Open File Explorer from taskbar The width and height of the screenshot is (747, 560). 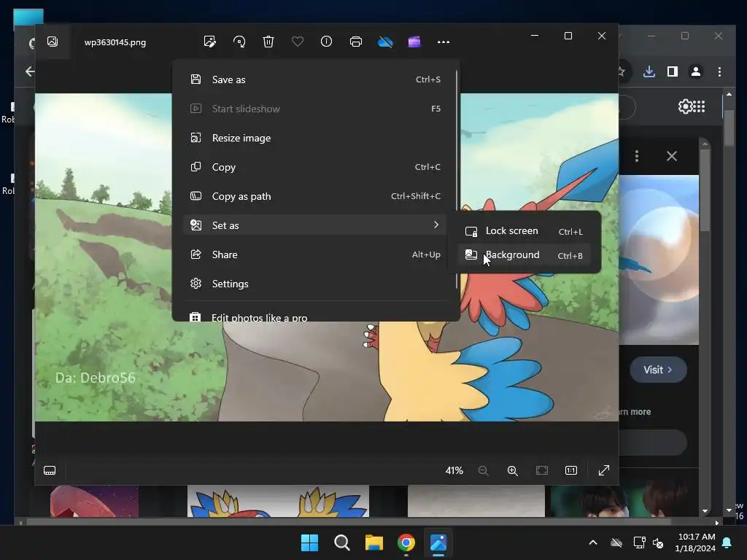(374, 542)
